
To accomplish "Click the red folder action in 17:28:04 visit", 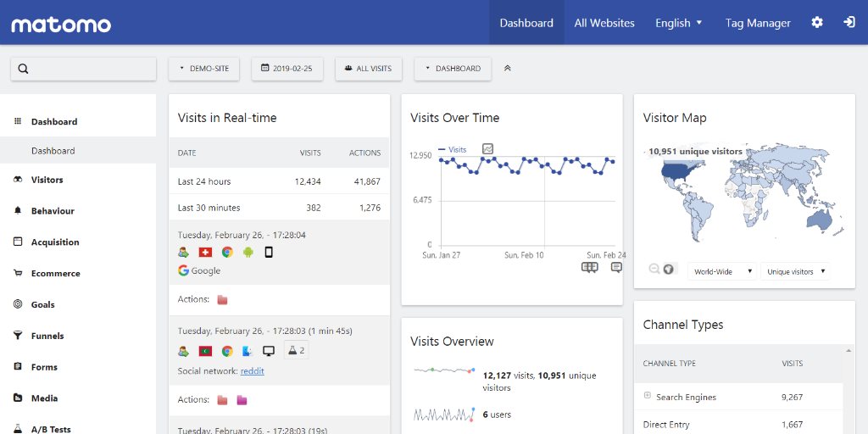I will pos(223,300).
